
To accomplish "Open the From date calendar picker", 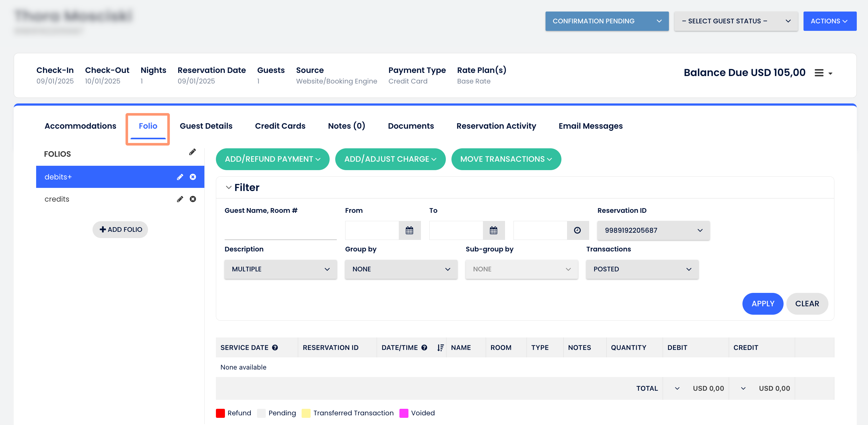I will (409, 231).
